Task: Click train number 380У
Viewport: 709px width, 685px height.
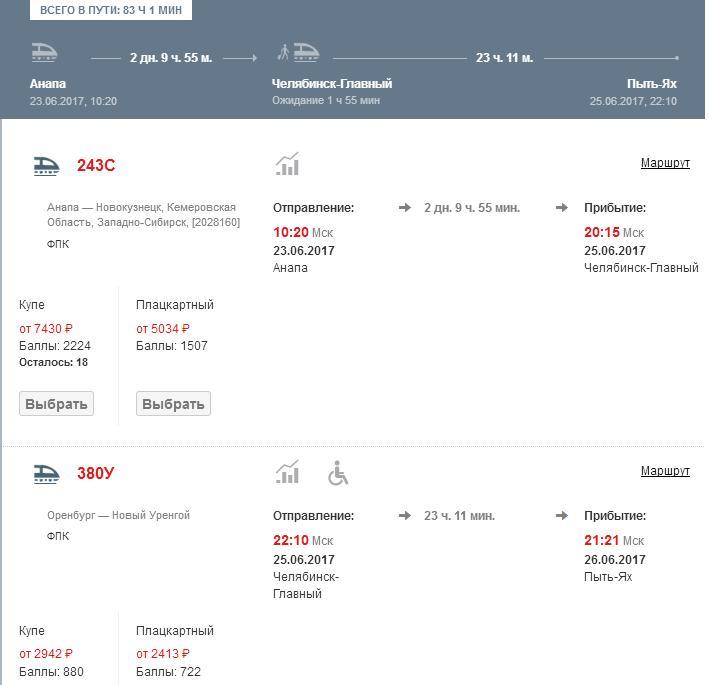Action: 96,473
